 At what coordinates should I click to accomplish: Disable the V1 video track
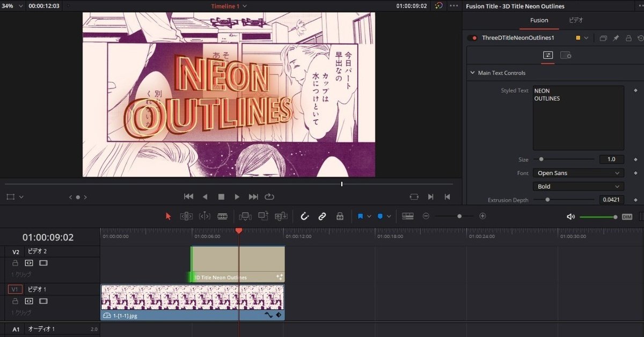[x=43, y=301]
